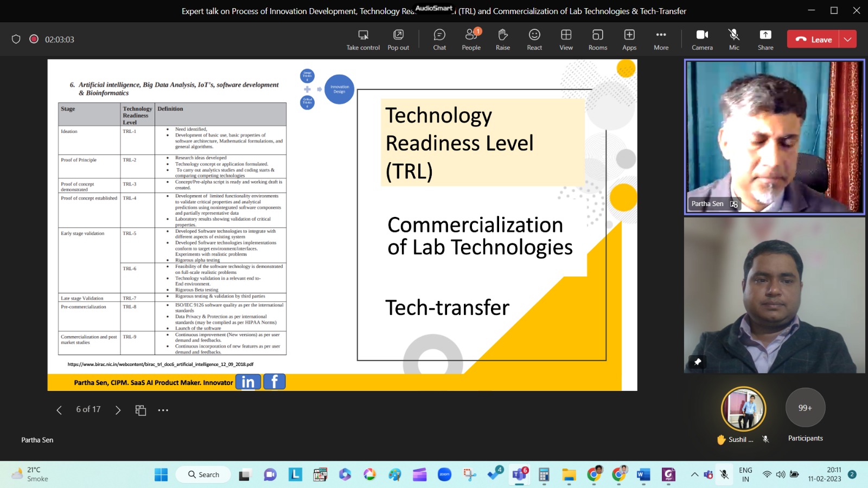The image size is (868, 488).
Task: Open the People participants list
Action: click(471, 40)
